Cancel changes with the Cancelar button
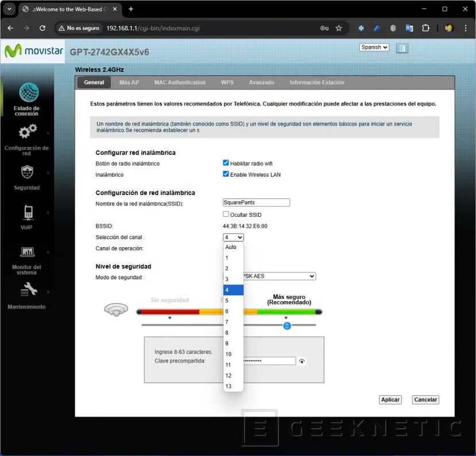Image resolution: width=476 pixels, height=456 pixels. (425, 400)
